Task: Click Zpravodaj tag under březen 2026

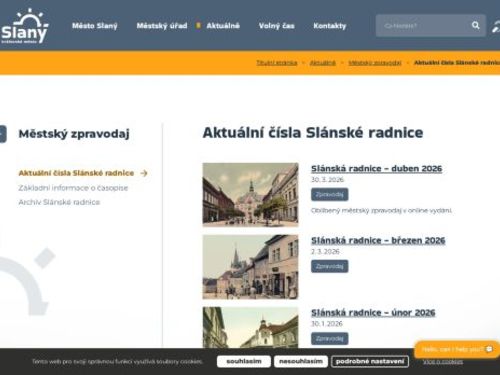Action: [330, 266]
